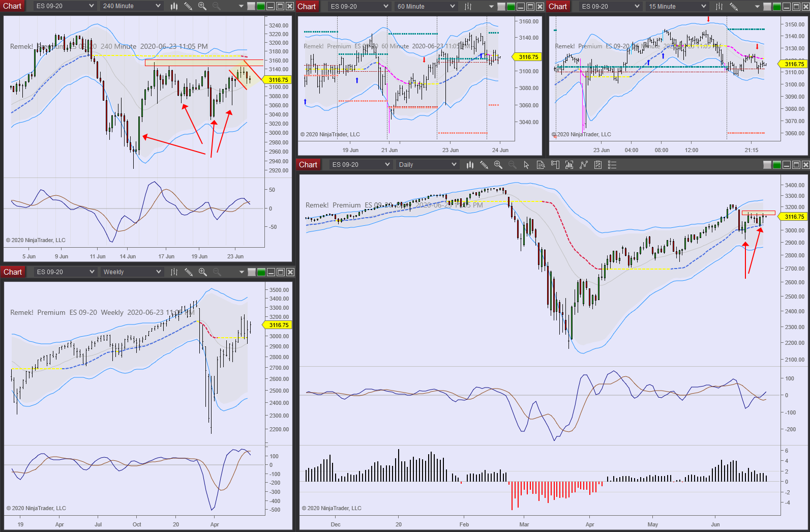
Task: Pick the green interval link square in Weekly chart
Action: [x=261, y=272]
